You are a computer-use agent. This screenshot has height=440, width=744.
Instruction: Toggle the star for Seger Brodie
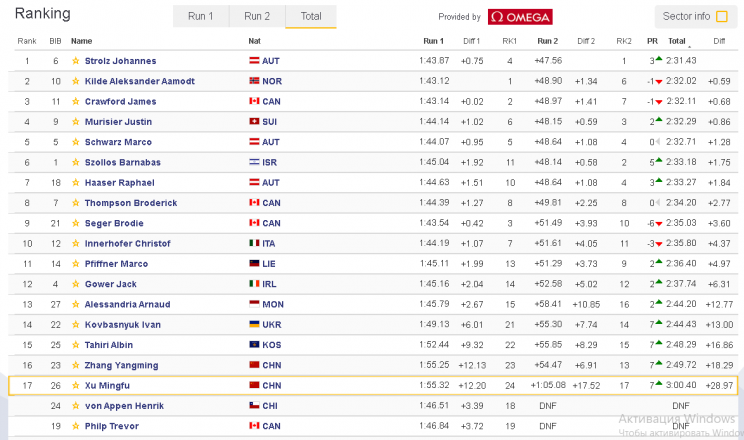click(75, 223)
